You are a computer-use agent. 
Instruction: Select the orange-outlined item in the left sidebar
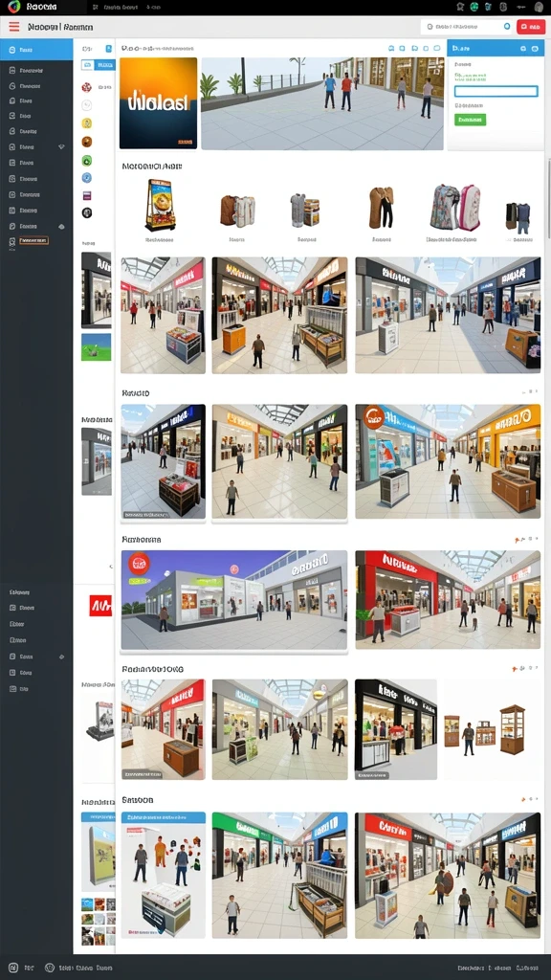coord(33,240)
